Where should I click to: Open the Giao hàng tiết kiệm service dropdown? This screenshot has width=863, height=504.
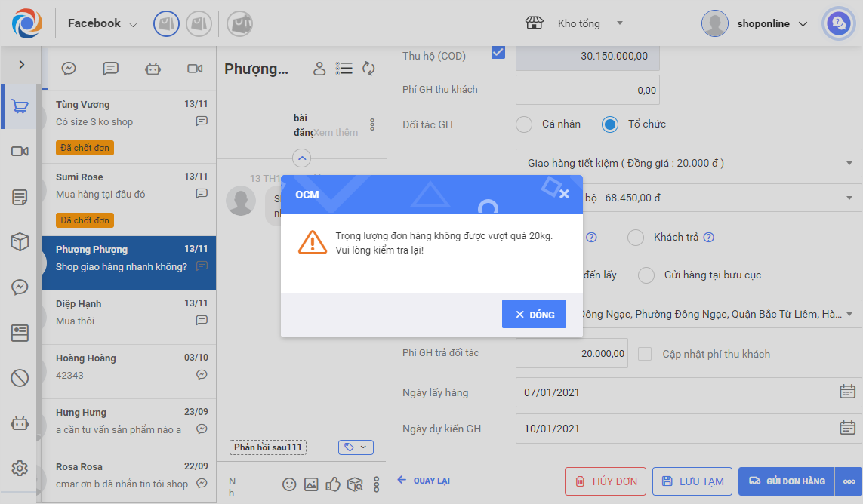(689, 163)
